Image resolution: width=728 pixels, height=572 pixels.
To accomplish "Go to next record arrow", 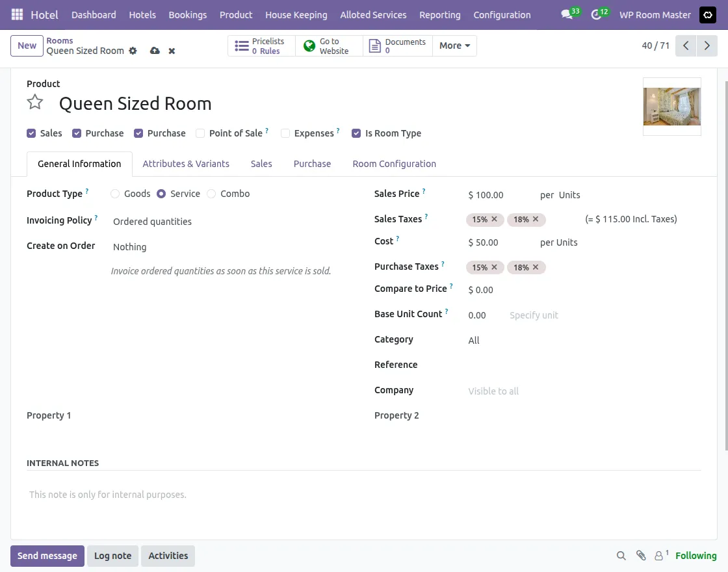I will point(707,45).
